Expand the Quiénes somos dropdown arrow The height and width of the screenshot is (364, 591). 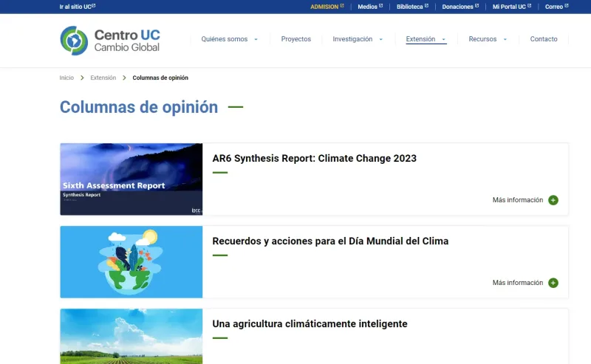click(256, 39)
